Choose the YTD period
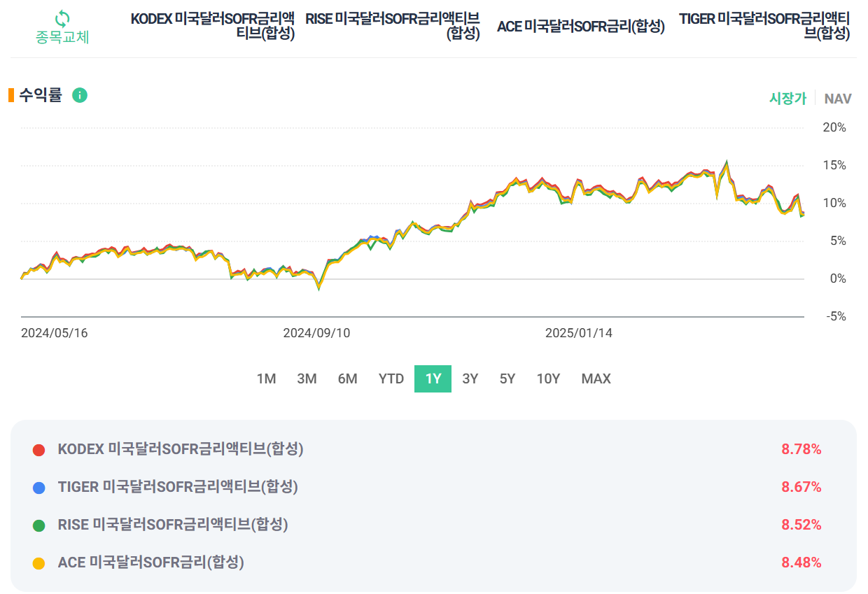Image resolution: width=868 pixels, height=594 pixels. click(x=391, y=379)
